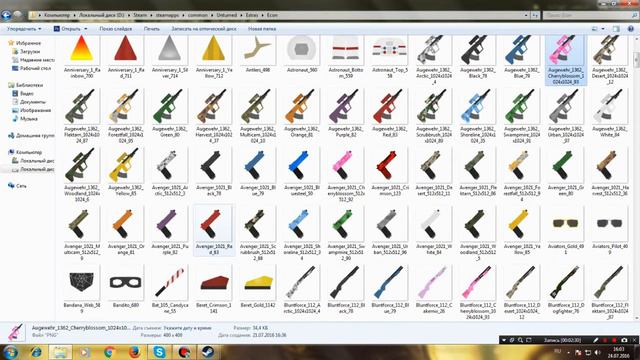Viewport: 640px width, 360px height.
Task: Select the Avenger_1021_Orange_81 pistol file
Action: pyautogui.click(x=126, y=231)
